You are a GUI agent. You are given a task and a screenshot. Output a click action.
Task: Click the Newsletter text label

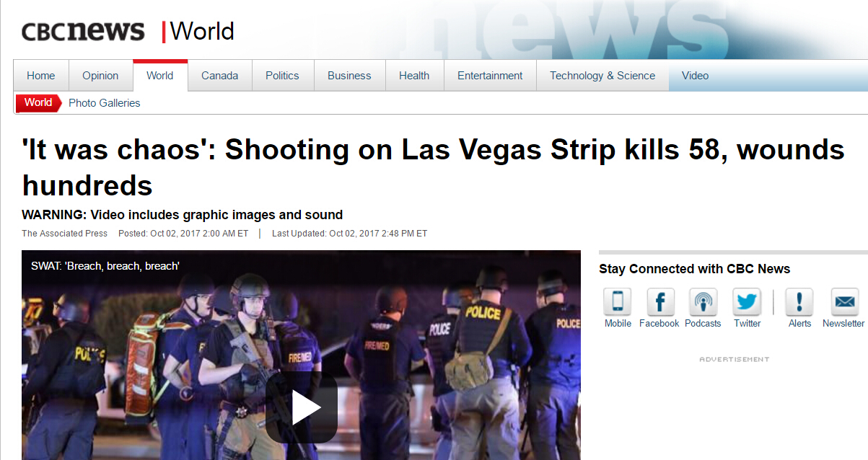pyautogui.click(x=843, y=324)
